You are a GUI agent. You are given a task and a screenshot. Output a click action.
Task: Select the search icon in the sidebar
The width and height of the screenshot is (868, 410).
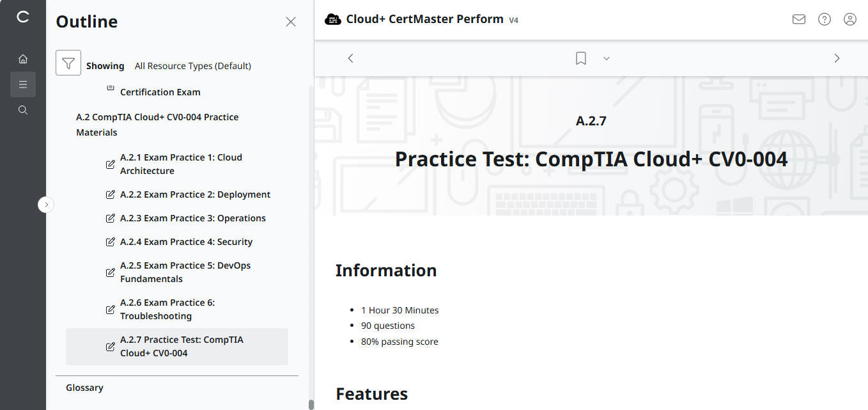pyautogui.click(x=23, y=109)
